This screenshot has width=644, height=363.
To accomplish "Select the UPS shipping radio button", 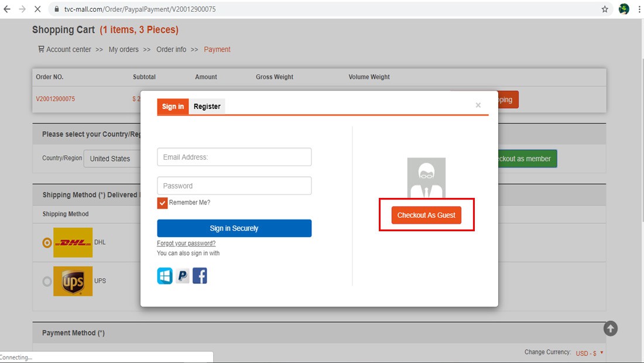I will [47, 281].
